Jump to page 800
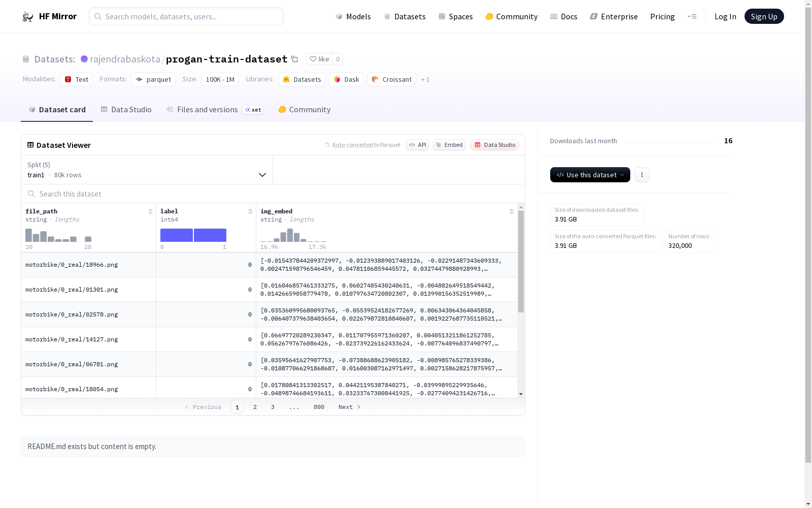This screenshot has width=812, height=508. point(319,407)
